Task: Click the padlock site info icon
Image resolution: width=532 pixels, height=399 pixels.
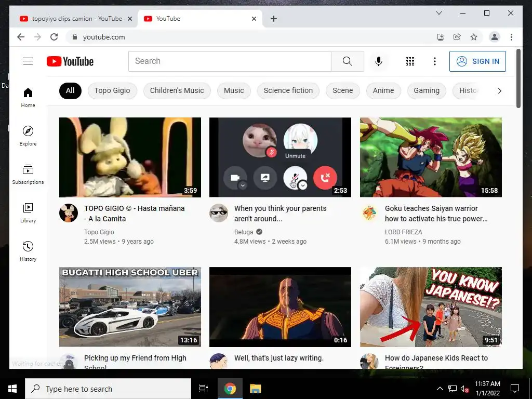Action: click(75, 37)
